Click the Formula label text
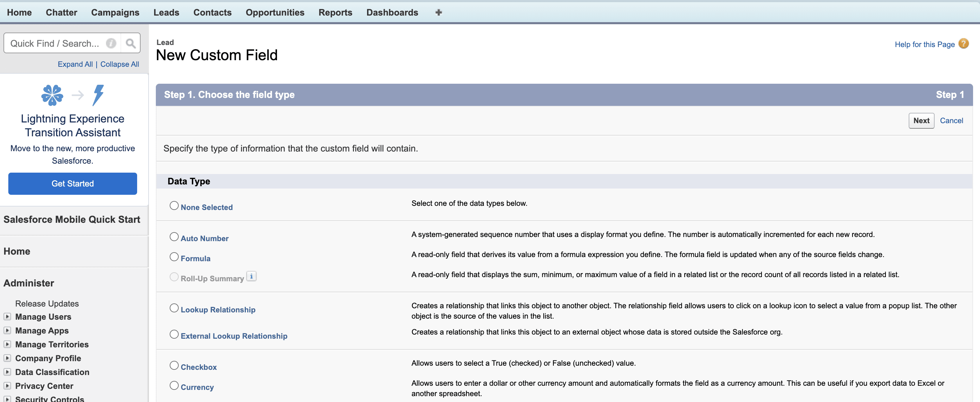 196,259
